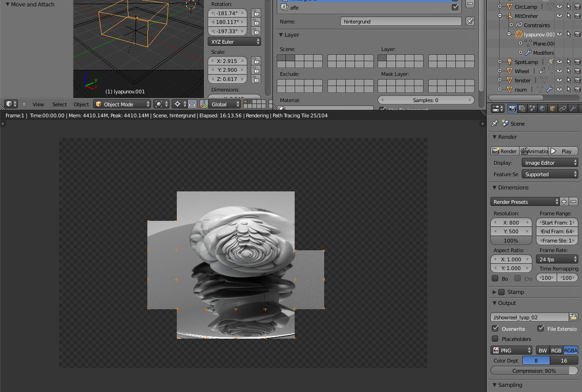Add a render preset with plus
Image resolution: width=582 pixels, height=392 pixels.
(565, 202)
